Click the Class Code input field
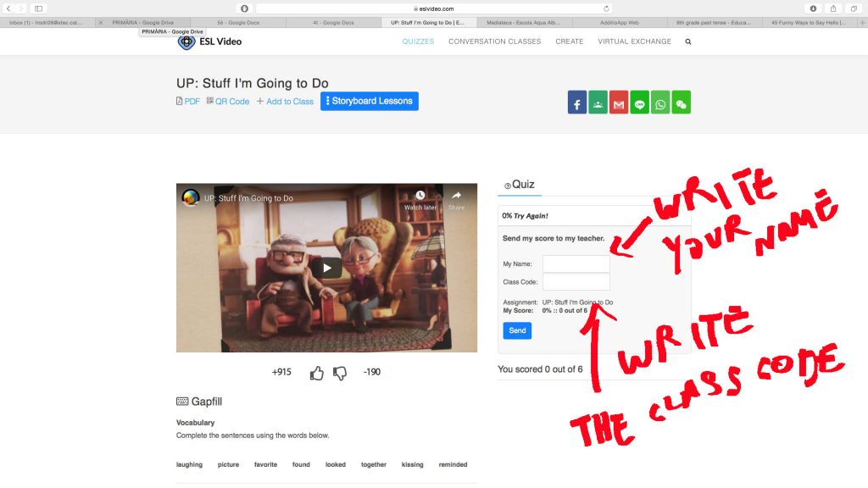Image resolution: width=868 pixels, height=488 pixels. coord(576,281)
